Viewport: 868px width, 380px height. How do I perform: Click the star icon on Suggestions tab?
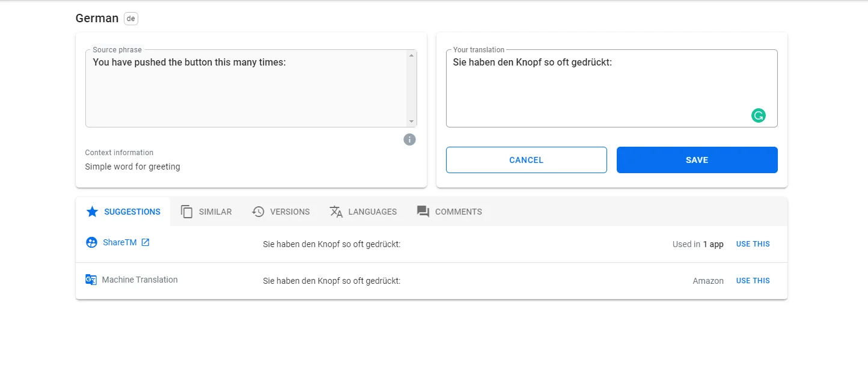pyautogui.click(x=92, y=212)
